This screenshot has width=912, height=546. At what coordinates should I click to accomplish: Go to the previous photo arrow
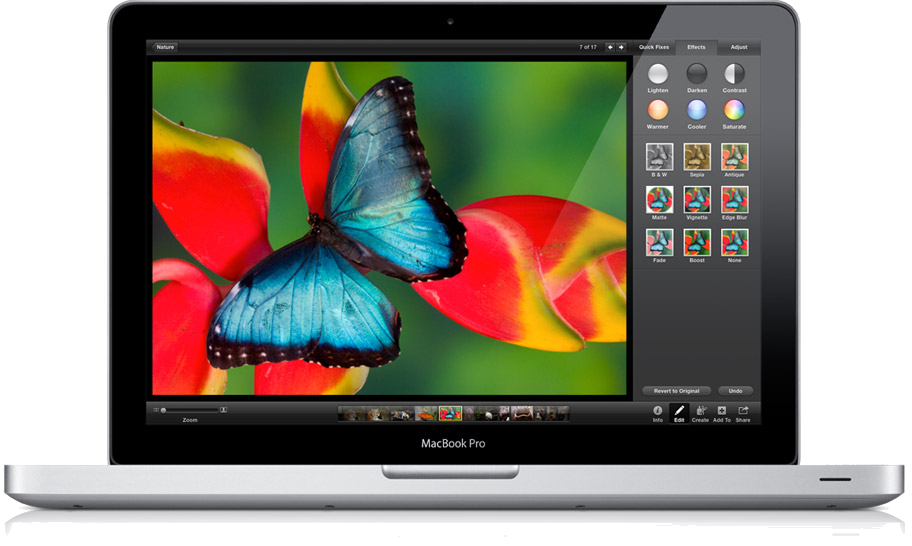610,47
